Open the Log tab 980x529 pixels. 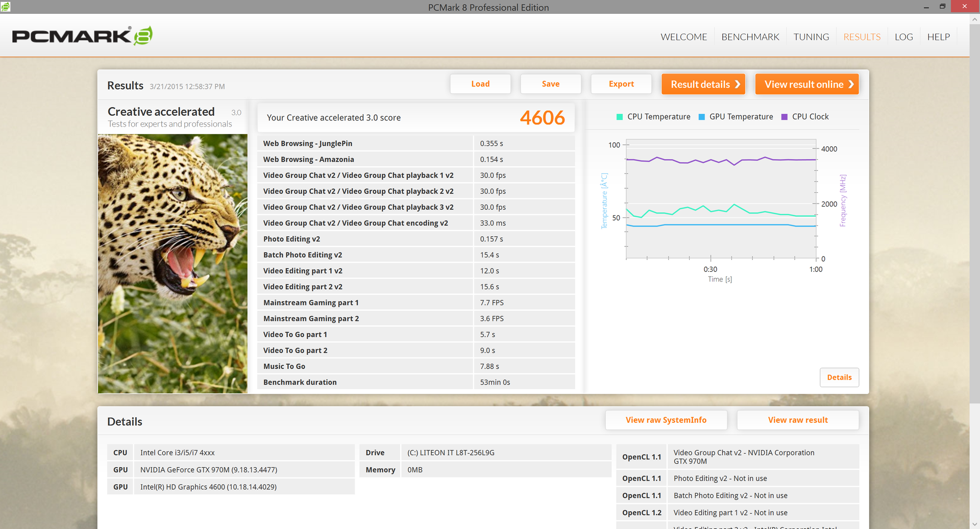(903, 37)
